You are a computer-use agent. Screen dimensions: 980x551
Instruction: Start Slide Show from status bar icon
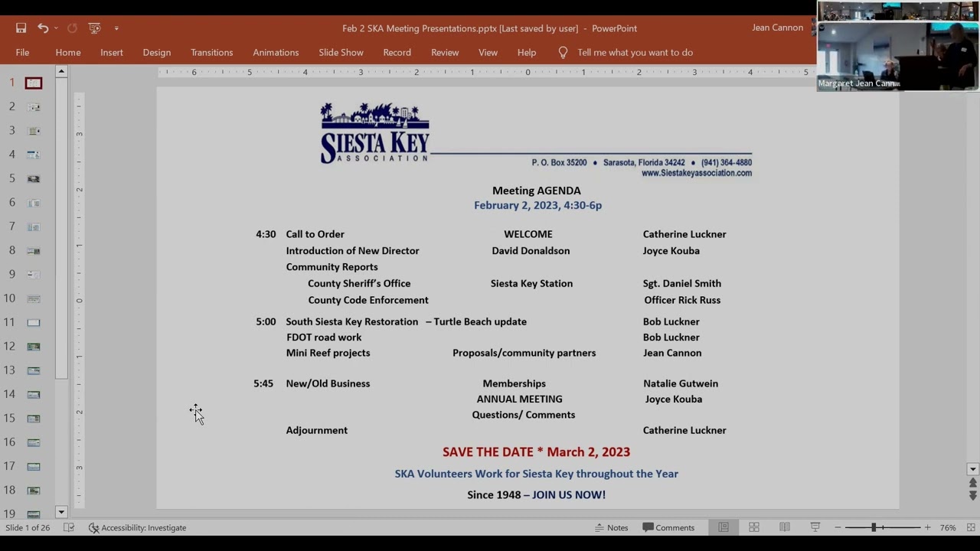point(815,528)
